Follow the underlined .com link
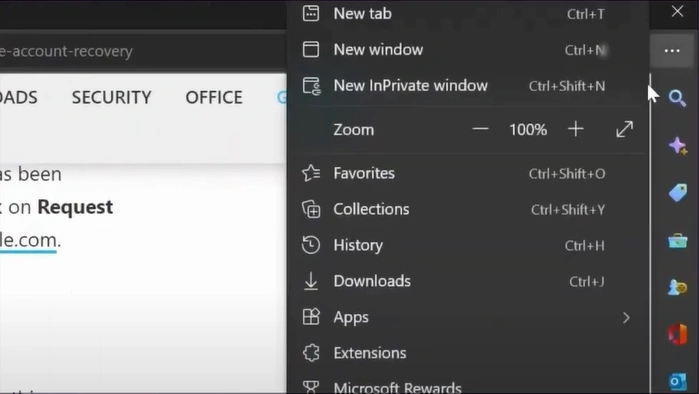 click(x=29, y=241)
